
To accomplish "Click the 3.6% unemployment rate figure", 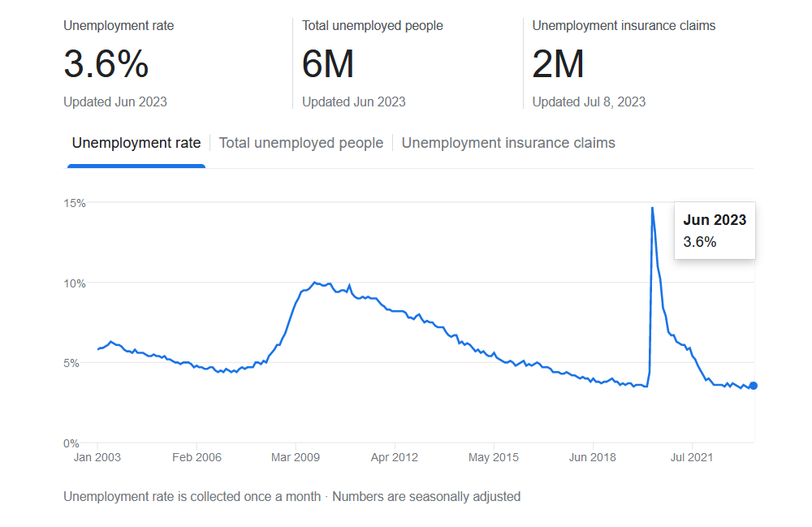I will [x=106, y=64].
